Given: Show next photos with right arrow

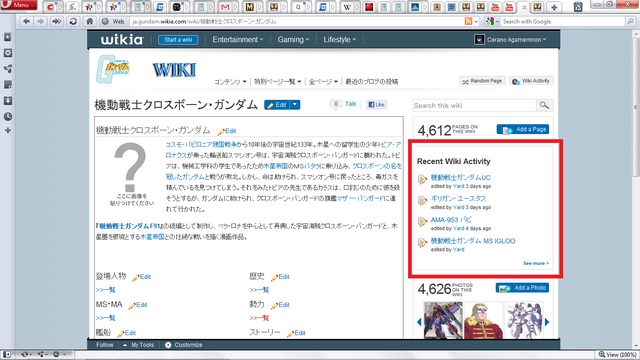Looking at the screenshot, I should click(x=547, y=322).
